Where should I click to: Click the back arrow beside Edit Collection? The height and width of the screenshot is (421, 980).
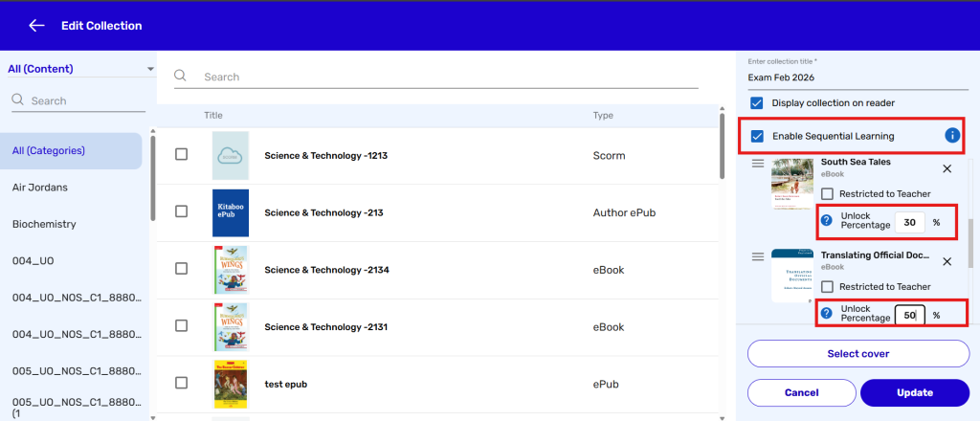tap(36, 26)
